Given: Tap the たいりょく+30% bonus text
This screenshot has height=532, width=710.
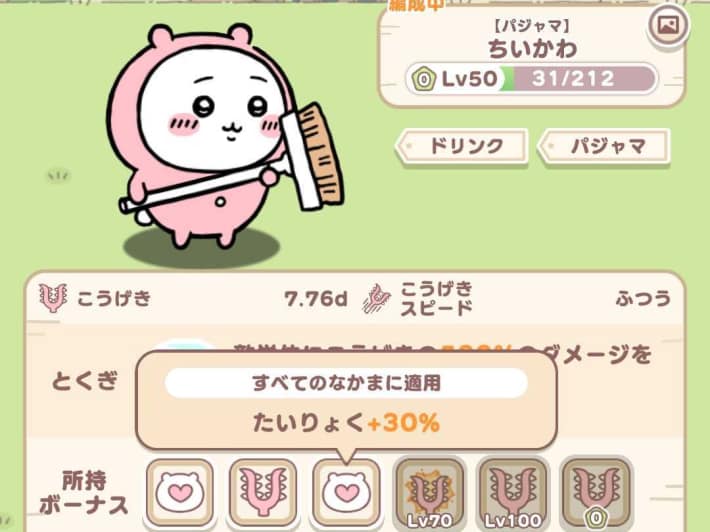Looking at the screenshot, I should point(346,422).
